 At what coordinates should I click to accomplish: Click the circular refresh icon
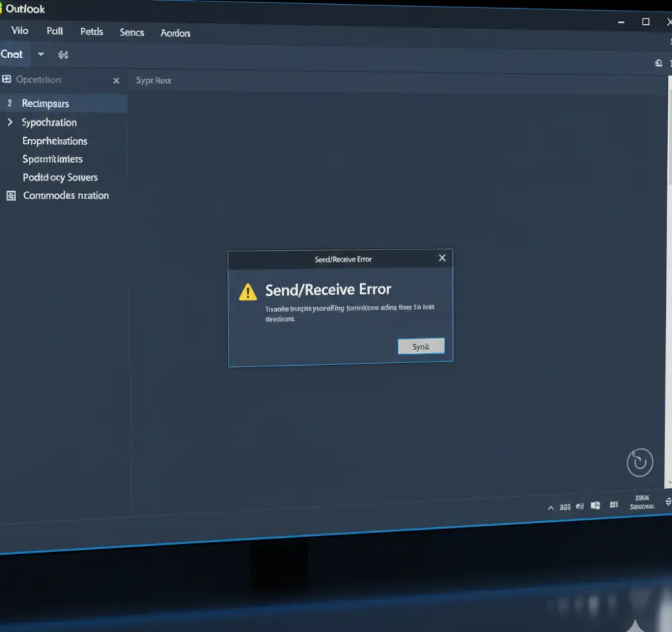pos(640,462)
